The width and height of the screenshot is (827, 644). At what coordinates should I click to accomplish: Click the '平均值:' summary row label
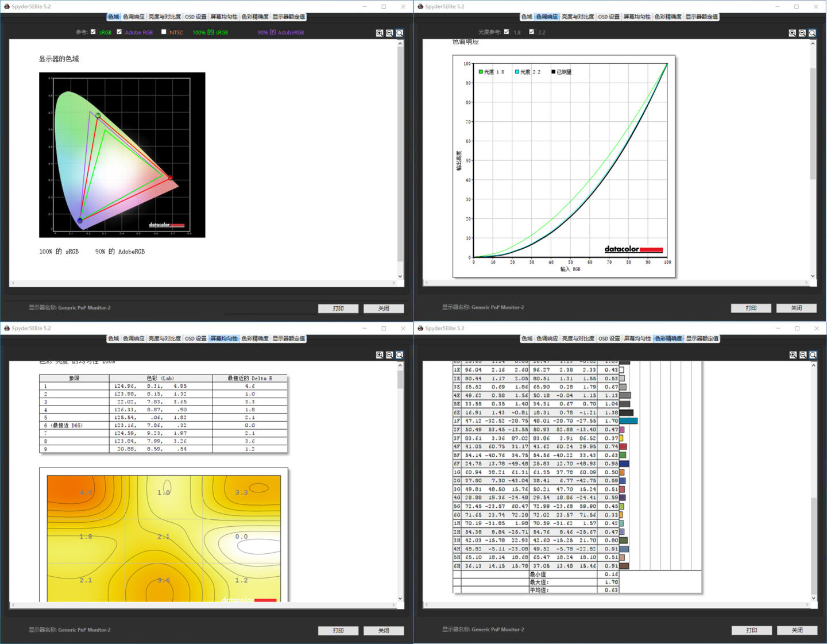[x=539, y=590]
